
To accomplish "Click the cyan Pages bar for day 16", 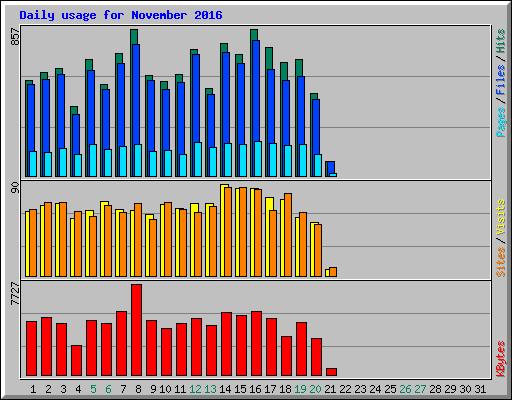I will pos(258,159).
